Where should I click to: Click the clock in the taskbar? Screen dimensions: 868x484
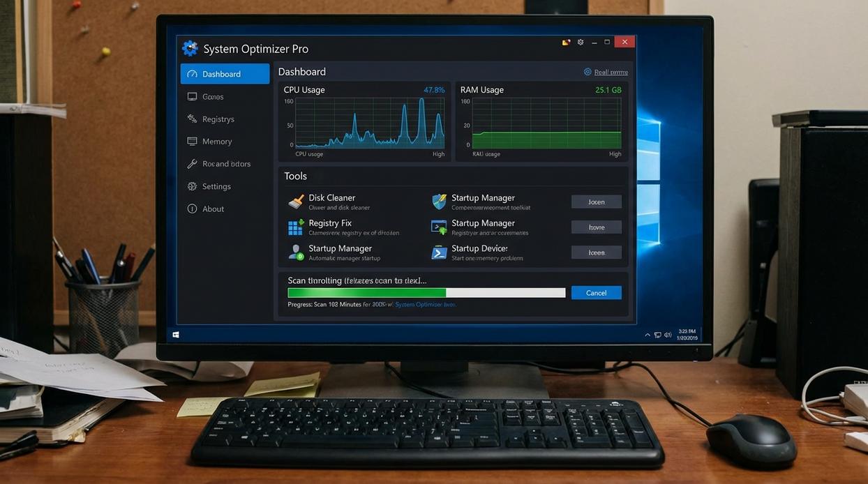pyautogui.click(x=687, y=334)
